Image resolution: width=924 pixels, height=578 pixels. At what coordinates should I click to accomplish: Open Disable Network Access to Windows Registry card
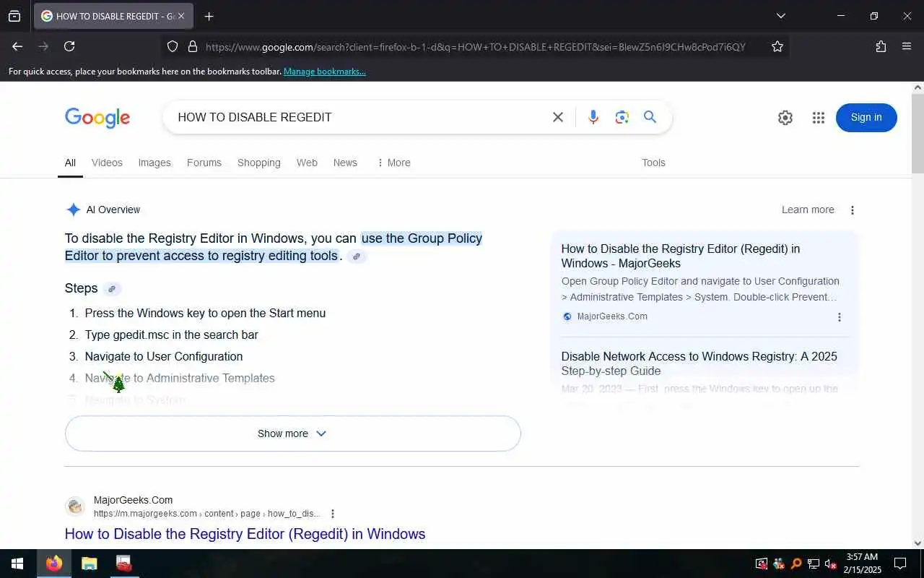point(699,363)
